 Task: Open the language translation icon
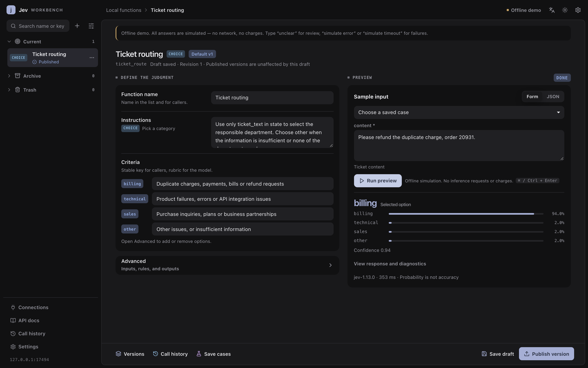click(x=552, y=10)
